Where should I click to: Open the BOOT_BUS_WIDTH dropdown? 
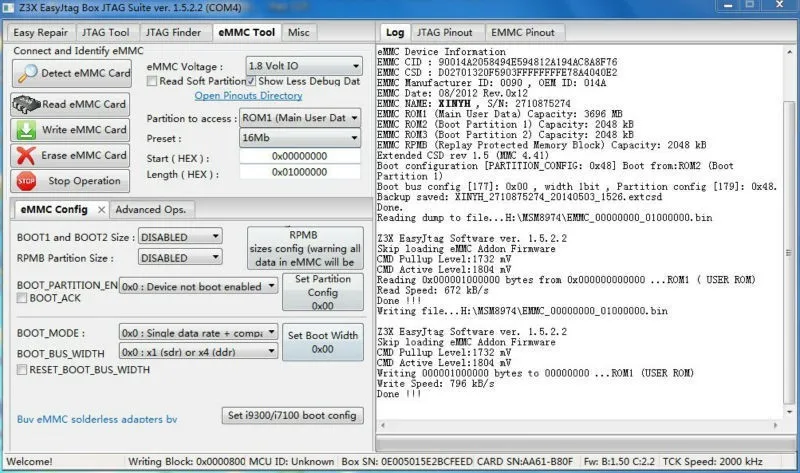point(198,352)
